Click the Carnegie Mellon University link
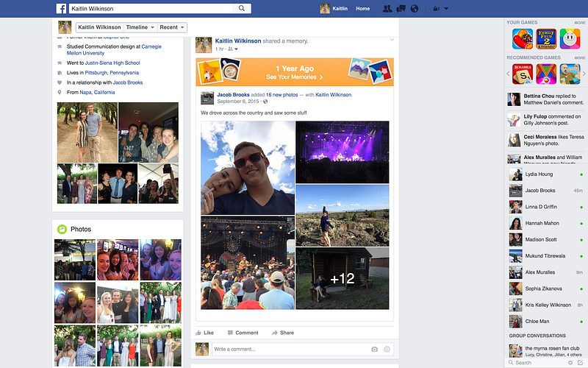The image size is (588, 368). 114,49
